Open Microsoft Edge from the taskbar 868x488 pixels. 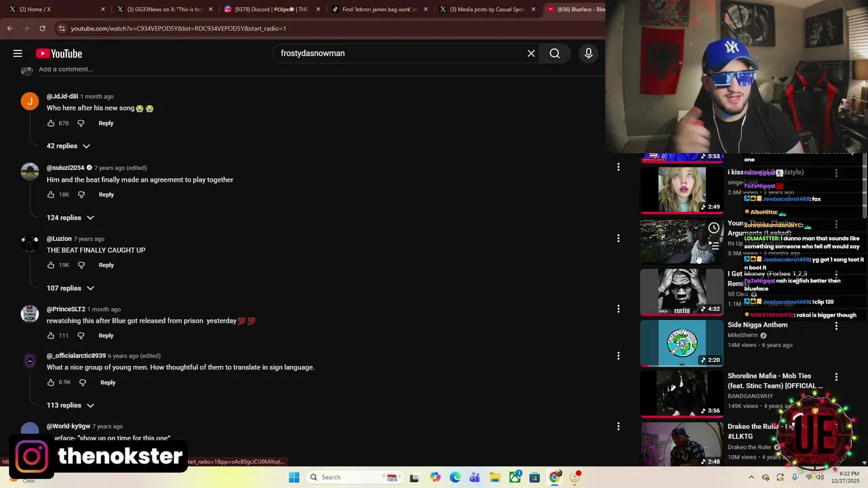(455, 477)
